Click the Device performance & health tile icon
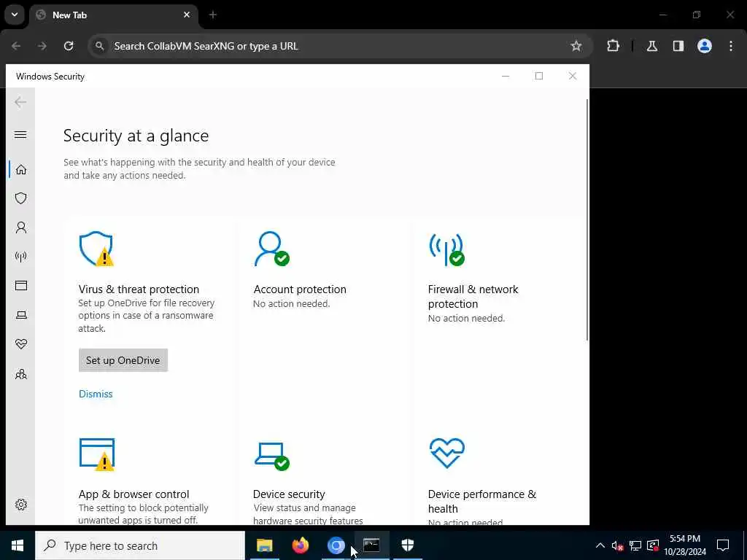Viewport: 747px width, 560px height. click(x=446, y=453)
